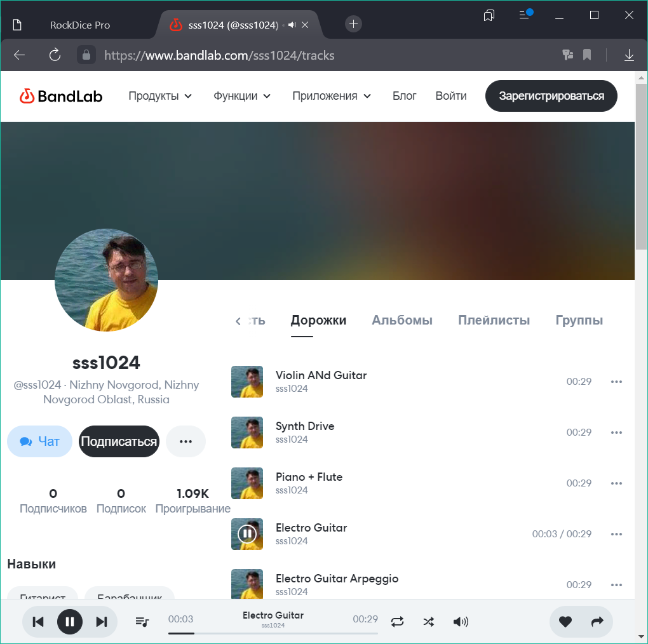648x644 pixels.
Task: Open the Electro Guitar title in the track list
Action: (311, 528)
